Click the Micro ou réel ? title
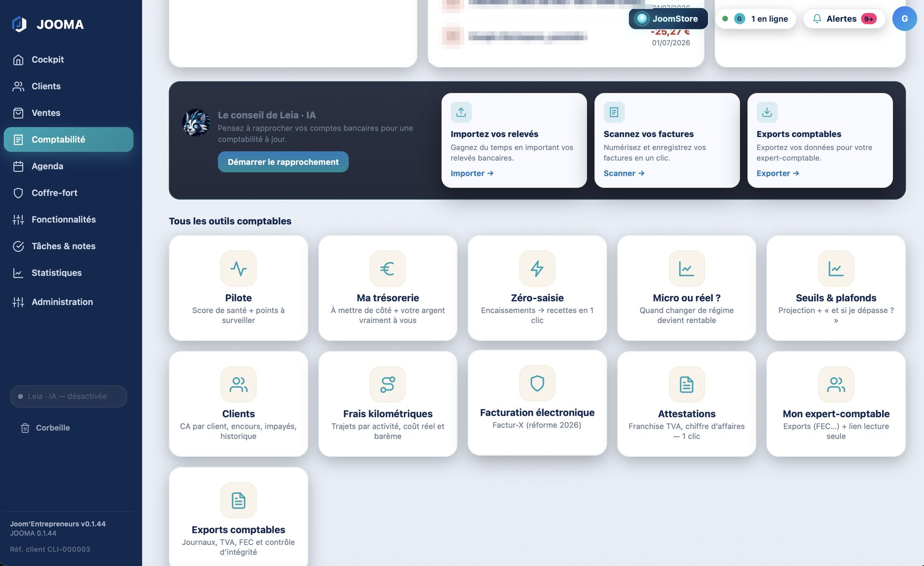Viewport: 924px width, 566px height. pos(687,298)
